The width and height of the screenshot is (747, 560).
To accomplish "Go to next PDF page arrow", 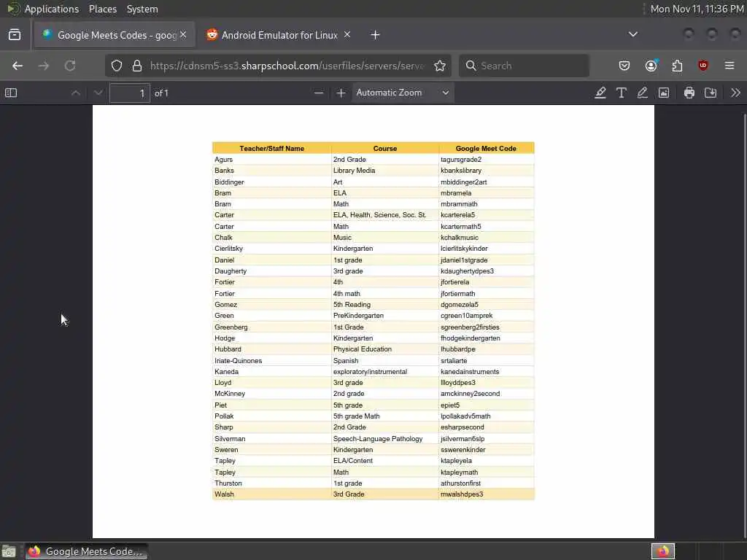I will (x=98, y=93).
